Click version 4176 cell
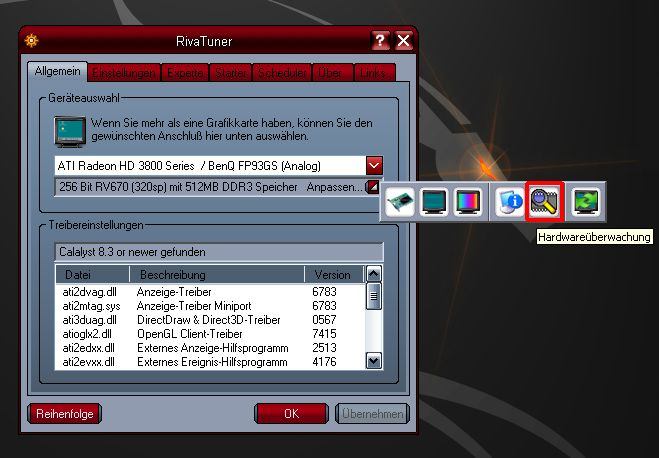The height and width of the screenshot is (458, 659). (324, 362)
